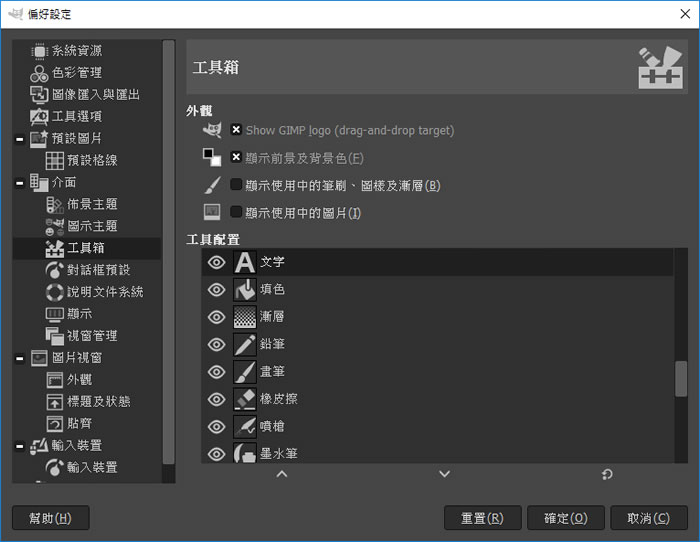Select 標題及狀態 title and status icon
The image size is (700, 542).
click(55, 401)
